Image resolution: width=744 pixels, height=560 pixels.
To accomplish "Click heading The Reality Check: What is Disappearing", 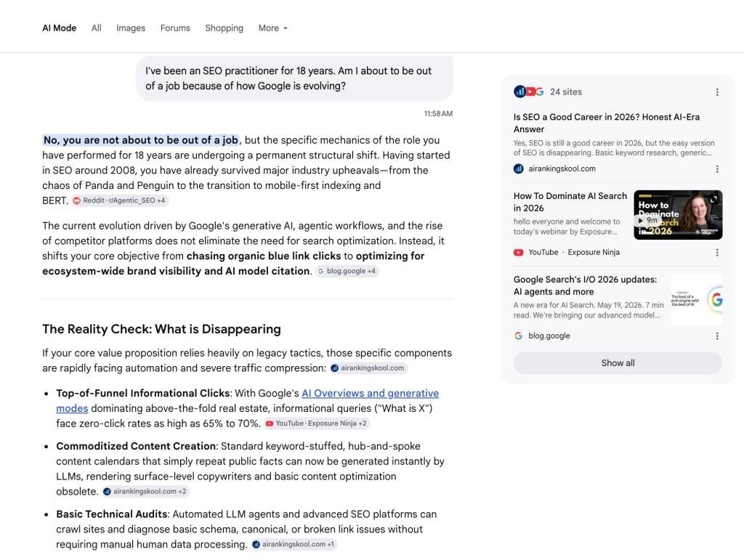I will (x=161, y=329).
